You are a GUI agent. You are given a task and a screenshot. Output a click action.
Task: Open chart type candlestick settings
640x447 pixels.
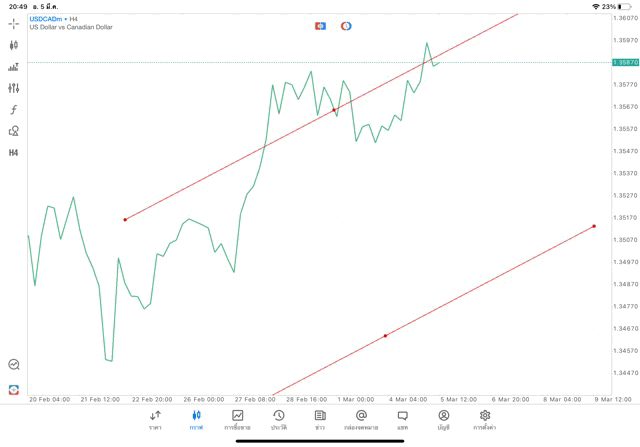[x=14, y=45]
